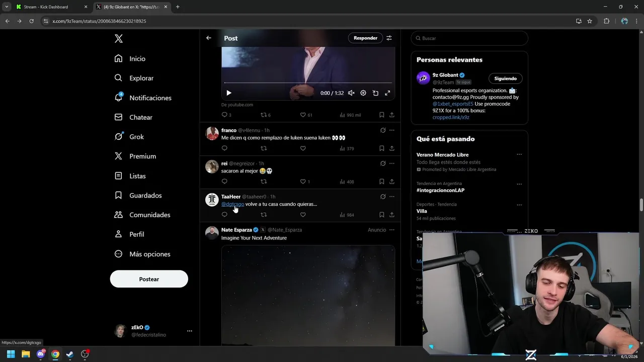Image resolution: width=644 pixels, height=362 pixels.
Task: Like TaaHeer's comment
Action: pos(303,215)
